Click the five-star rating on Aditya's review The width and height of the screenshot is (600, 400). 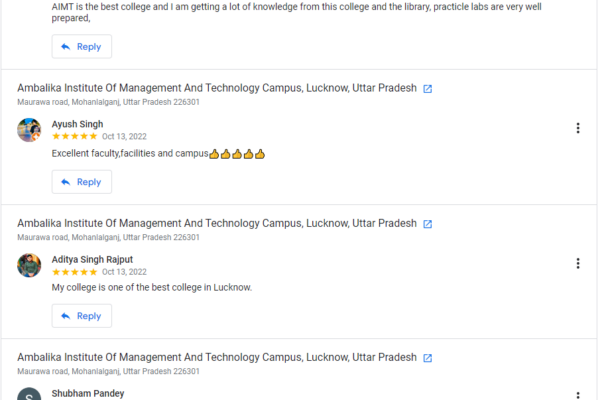(x=74, y=271)
